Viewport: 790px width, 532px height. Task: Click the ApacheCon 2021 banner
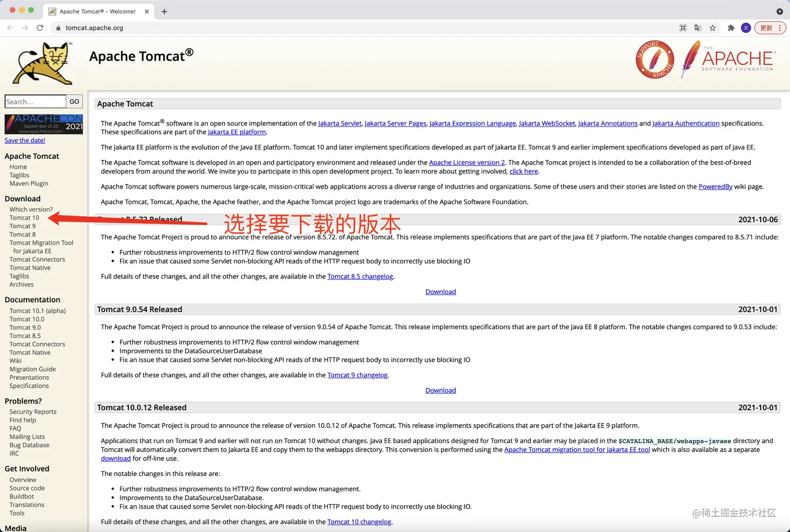(x=44, y=124)
